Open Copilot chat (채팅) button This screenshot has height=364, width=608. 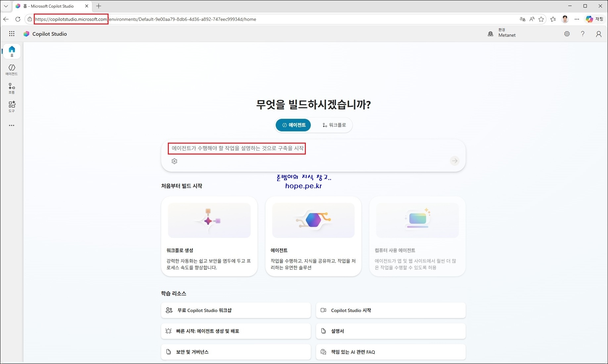click(594, 19)
